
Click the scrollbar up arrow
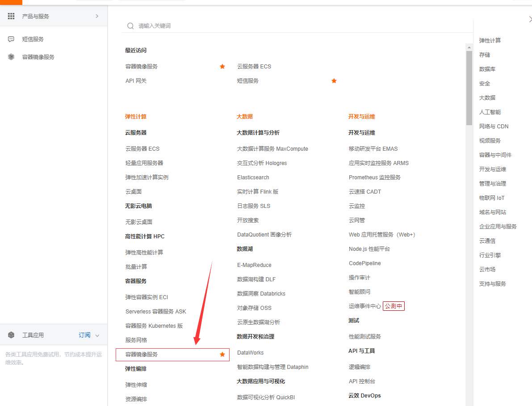[x=469, y=47]
